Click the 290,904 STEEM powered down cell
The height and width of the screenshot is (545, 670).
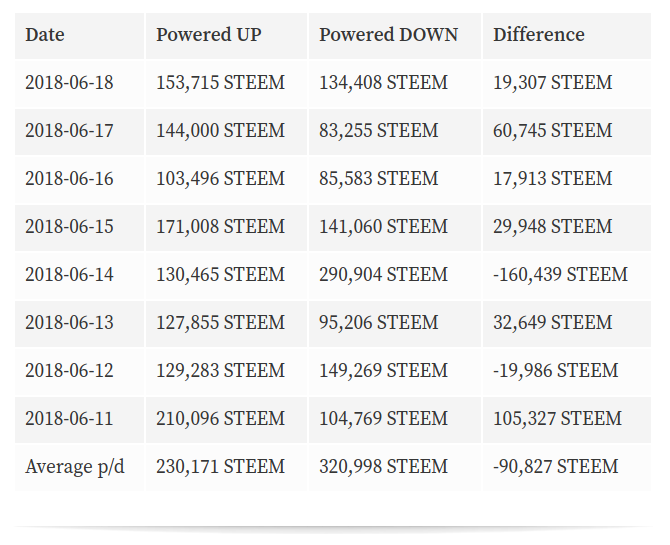[x=394, y=275]
